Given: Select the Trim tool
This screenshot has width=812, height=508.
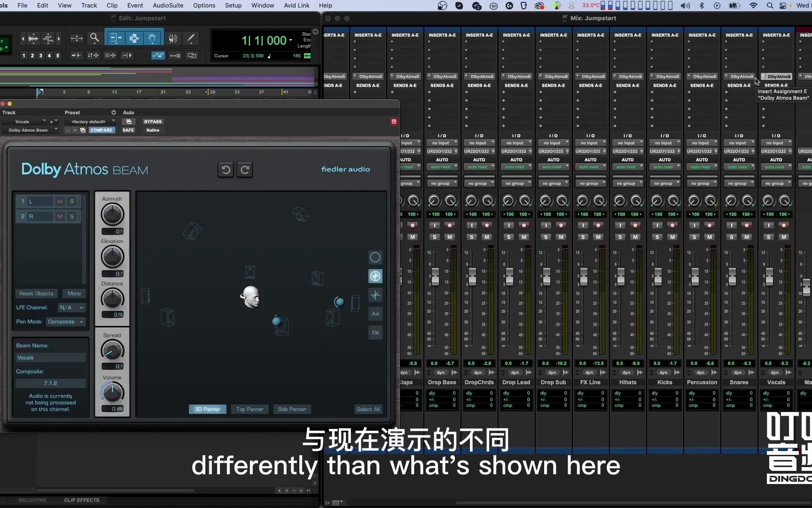Looking at the screenshot, I should pyautogui.click(x=116, y=38).
